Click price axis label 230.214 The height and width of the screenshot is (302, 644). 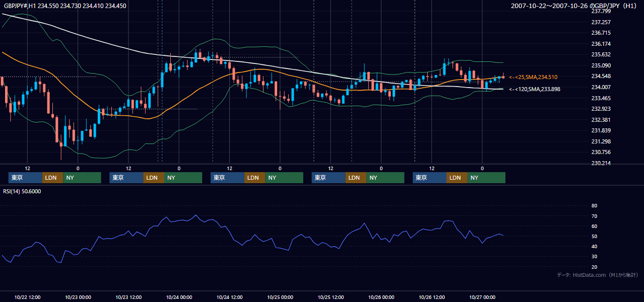point(601,163)
